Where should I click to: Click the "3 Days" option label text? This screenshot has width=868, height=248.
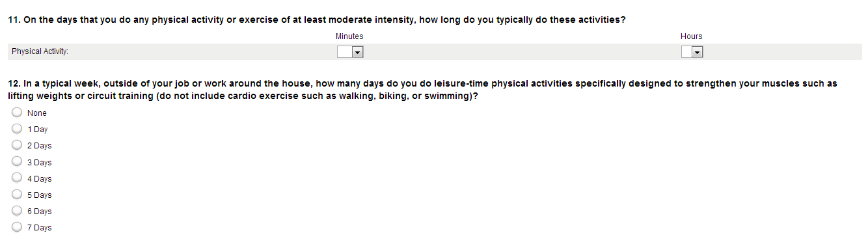click(x=40, y=162)
